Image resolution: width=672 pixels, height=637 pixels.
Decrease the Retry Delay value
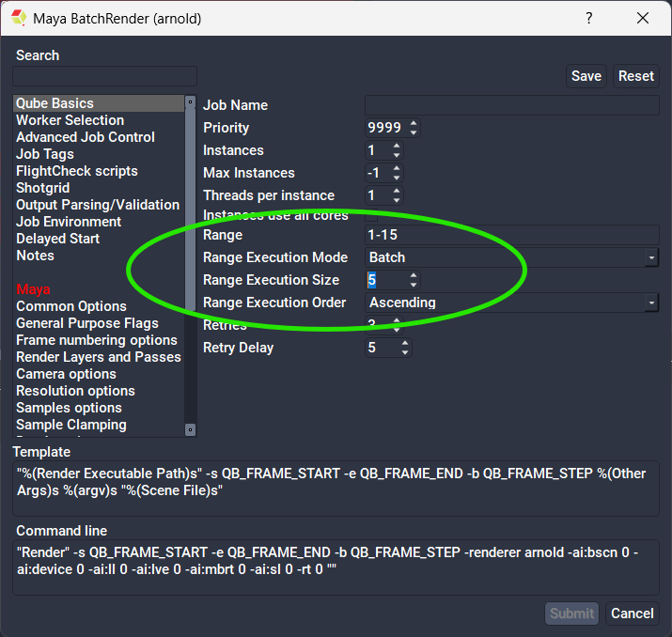405,352
